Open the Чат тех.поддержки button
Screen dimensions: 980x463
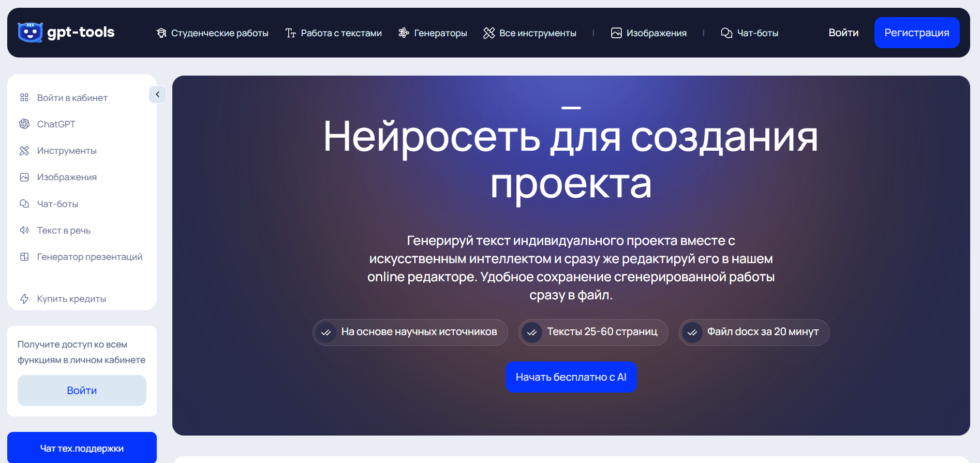pyautogui.click(x=82, y=447)
